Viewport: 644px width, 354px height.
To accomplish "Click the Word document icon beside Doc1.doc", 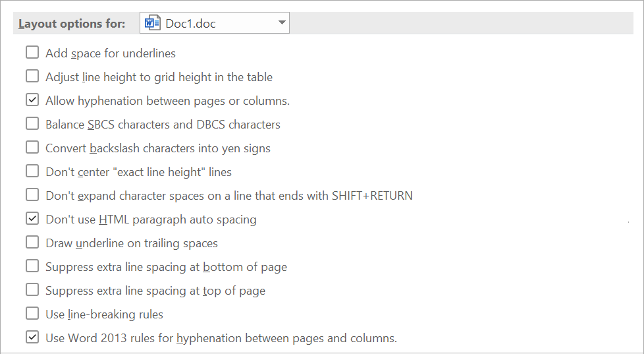I will pos(152,23).
